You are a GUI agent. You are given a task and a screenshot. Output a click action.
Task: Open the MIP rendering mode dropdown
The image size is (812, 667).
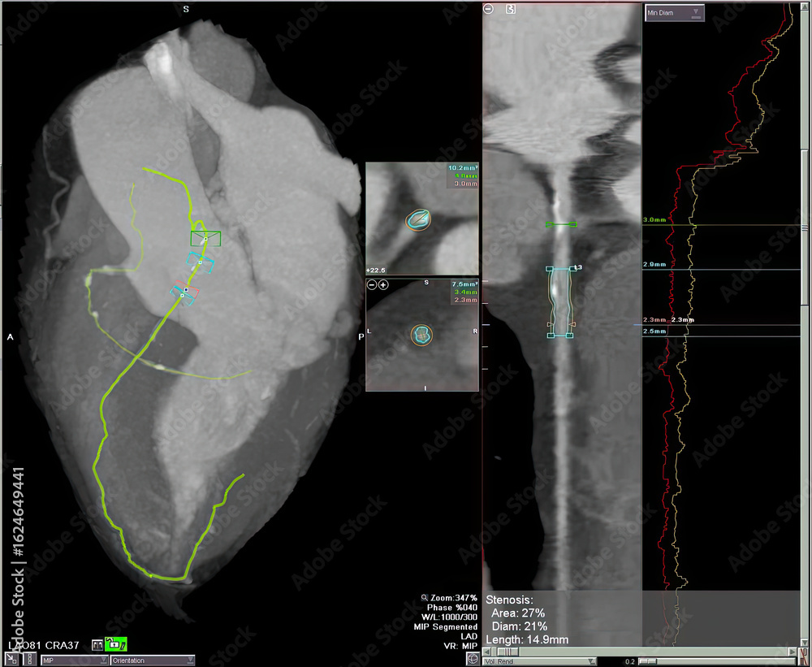(x=75, y=661)
